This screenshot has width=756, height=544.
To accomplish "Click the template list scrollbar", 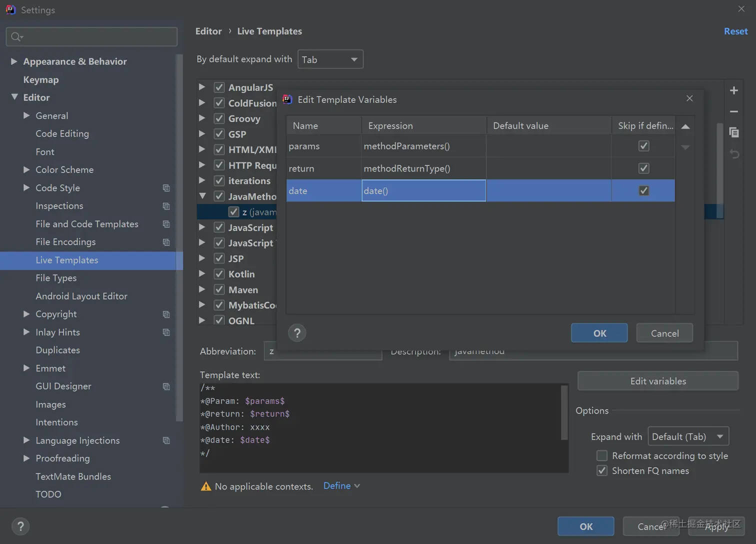I will click(720, 170).
